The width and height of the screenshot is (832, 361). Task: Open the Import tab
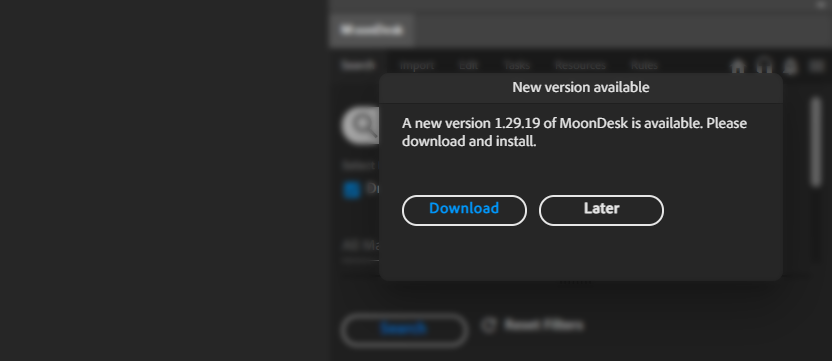click(417, 65)
